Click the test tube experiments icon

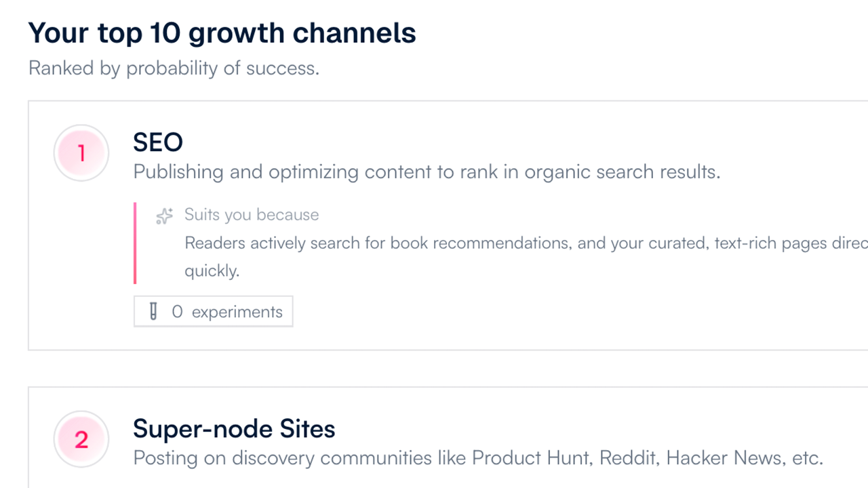pos(153,312)
